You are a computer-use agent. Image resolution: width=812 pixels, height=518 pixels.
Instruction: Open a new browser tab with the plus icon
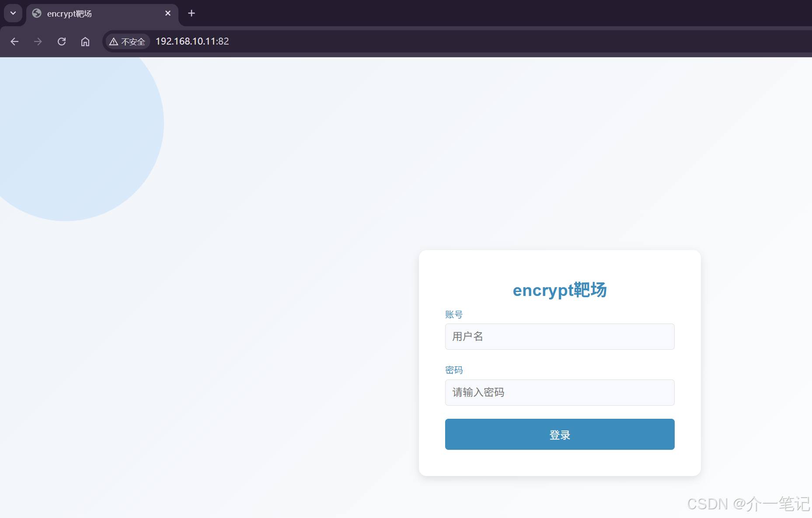(x=191, y=13)
